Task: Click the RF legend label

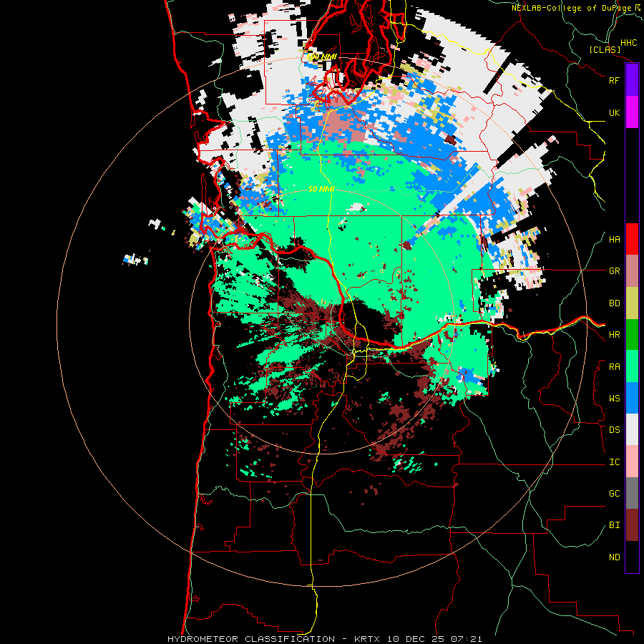Action: (x=615, y=80)
